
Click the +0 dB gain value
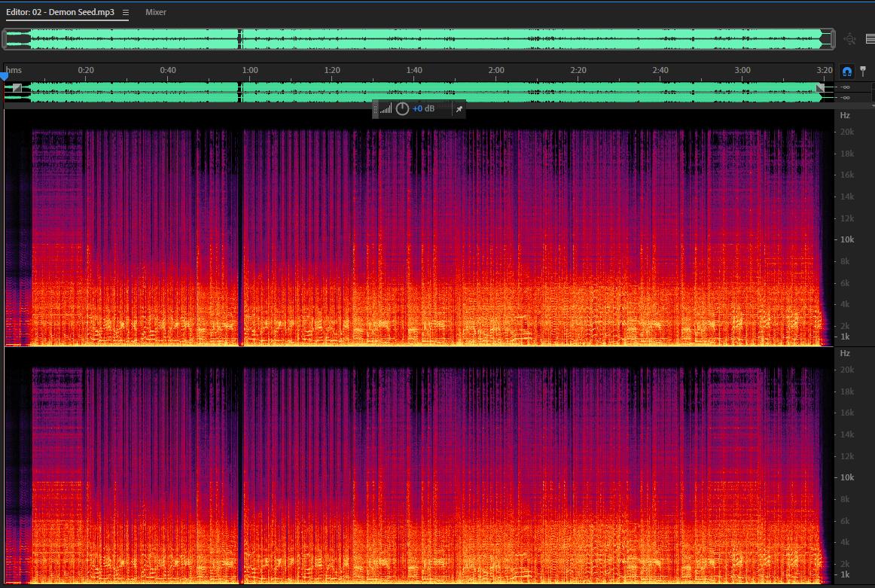tap(423, 108)
